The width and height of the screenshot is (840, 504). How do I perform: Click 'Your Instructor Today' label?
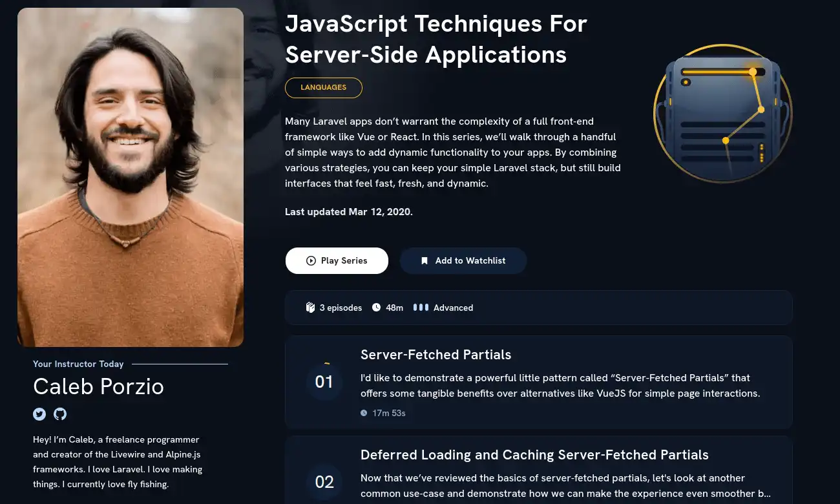click(78, 364)
